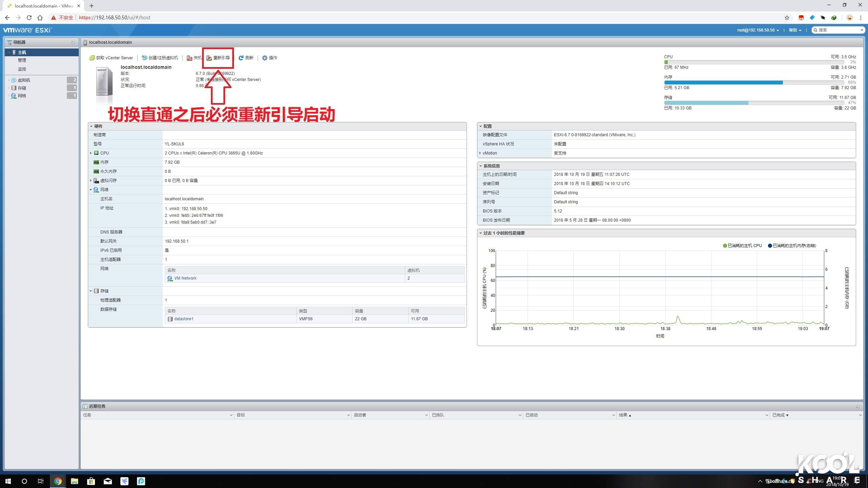
Task: Click the 获取 vCenter Server icon
Action: pos(92,58)
